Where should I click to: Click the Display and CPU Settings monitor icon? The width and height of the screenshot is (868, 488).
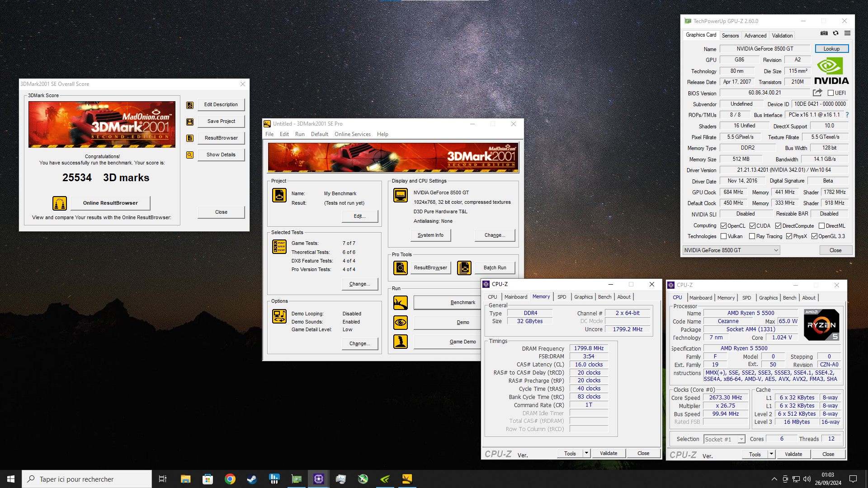(401, 195)
